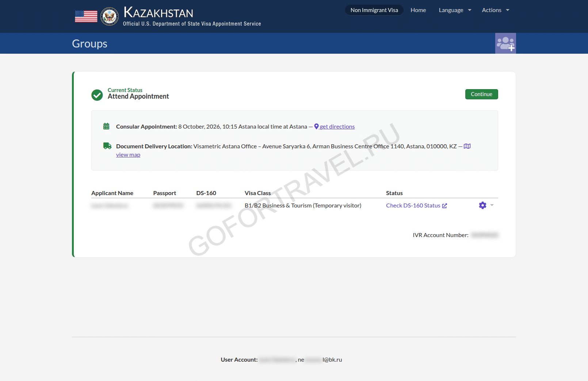Open the applicant gear settings icon

[x=482, y=205]
